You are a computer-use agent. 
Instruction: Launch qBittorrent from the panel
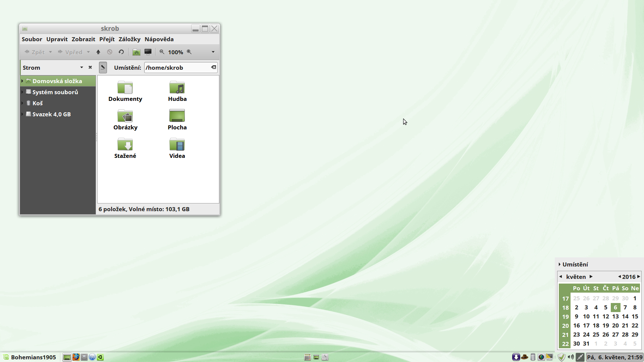(92, 357)
